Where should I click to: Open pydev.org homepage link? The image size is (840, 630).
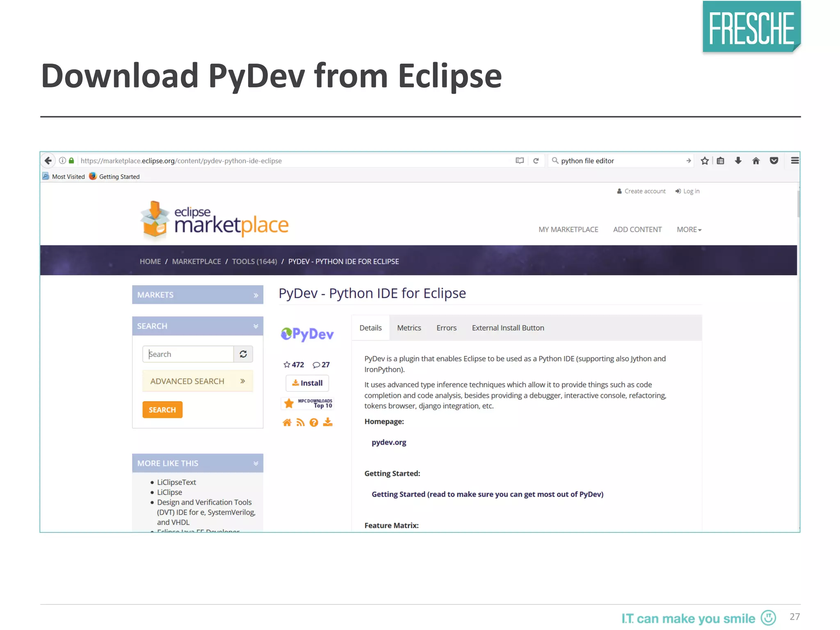(x=389, y=442)
